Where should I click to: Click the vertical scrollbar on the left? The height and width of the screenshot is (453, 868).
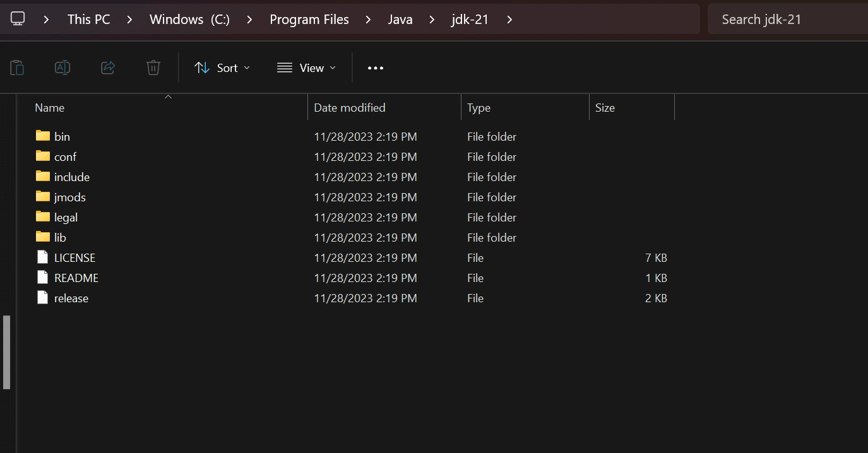tap(7, 352)
